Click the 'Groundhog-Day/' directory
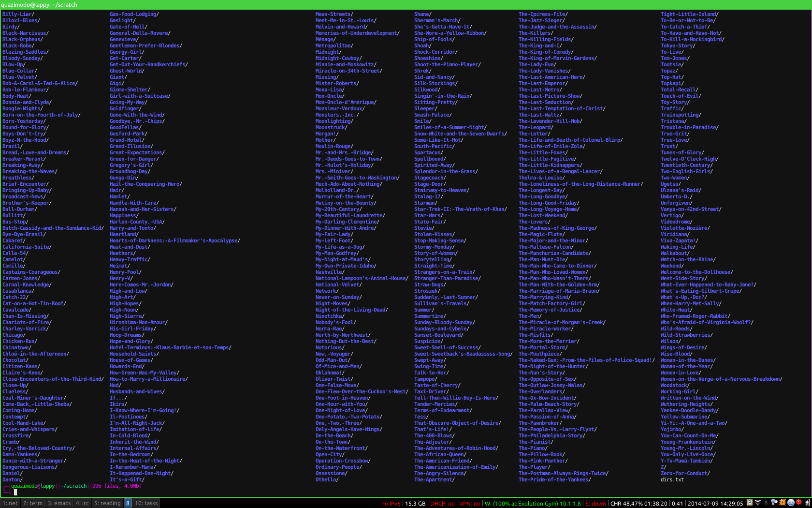 (x=130, y=172)
